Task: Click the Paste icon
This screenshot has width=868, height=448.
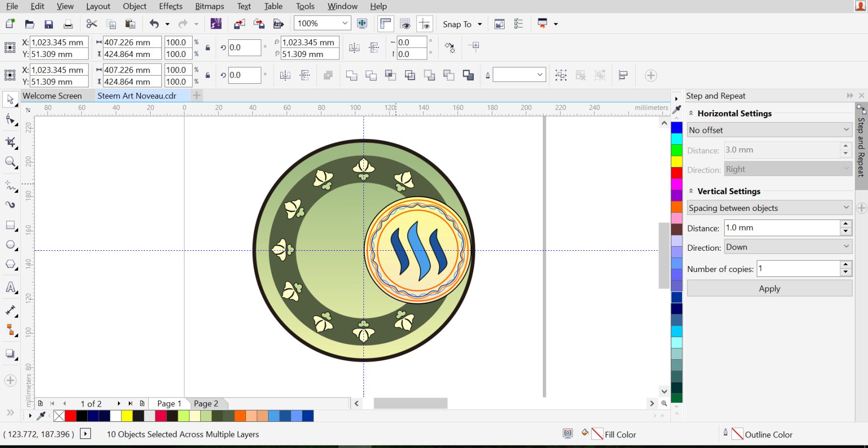Action: pos(130,24)
